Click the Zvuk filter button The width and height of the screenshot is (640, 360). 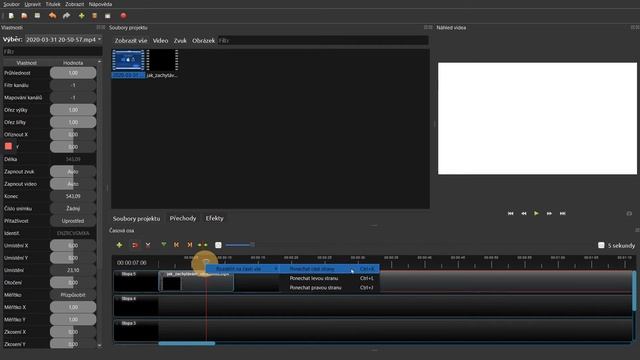(180, 40)
